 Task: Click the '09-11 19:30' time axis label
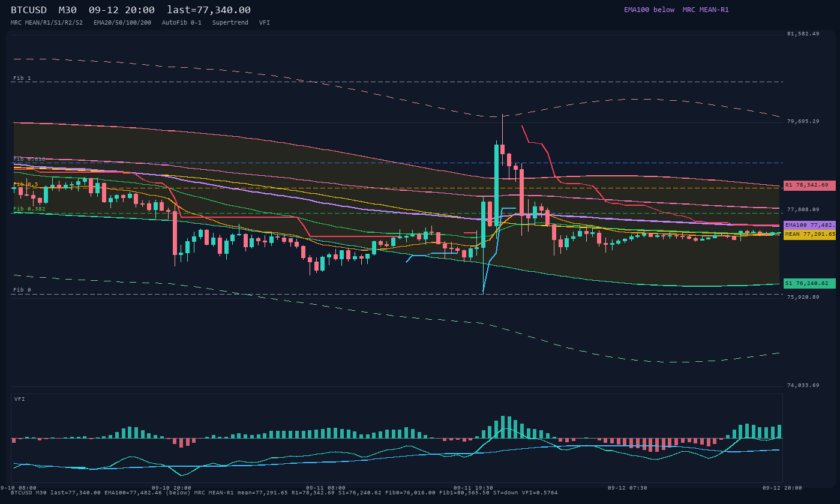click(x=473, y=488)
